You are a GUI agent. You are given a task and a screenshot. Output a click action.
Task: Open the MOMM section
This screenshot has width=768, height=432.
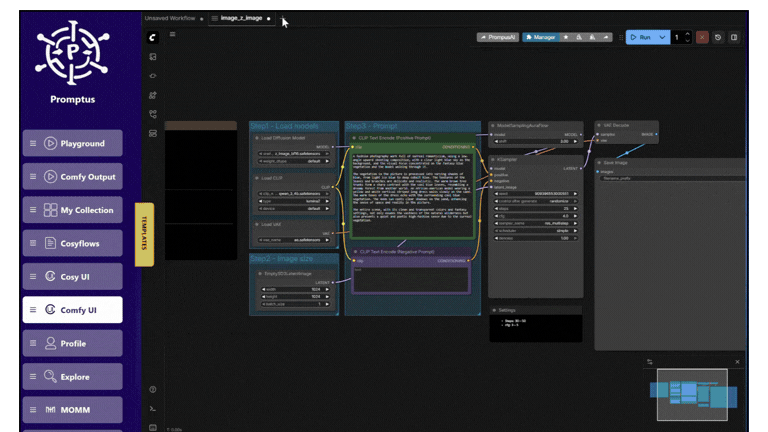coord(72,409)
